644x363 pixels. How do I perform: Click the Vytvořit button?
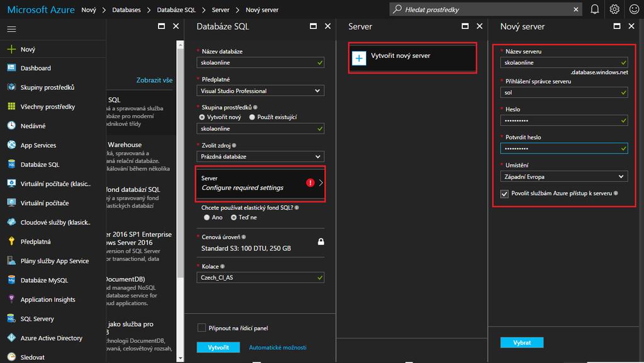point(218,347)
